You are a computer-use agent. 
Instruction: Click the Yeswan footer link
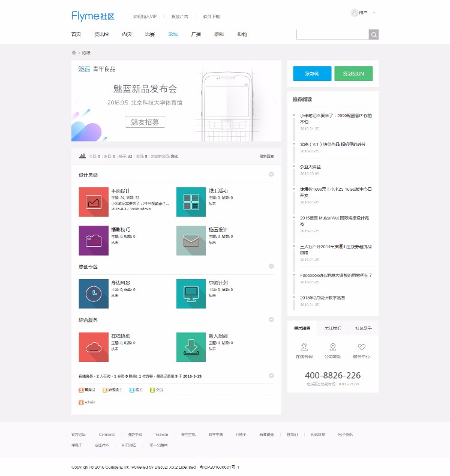pyautogui.click(x=162, y=435)
